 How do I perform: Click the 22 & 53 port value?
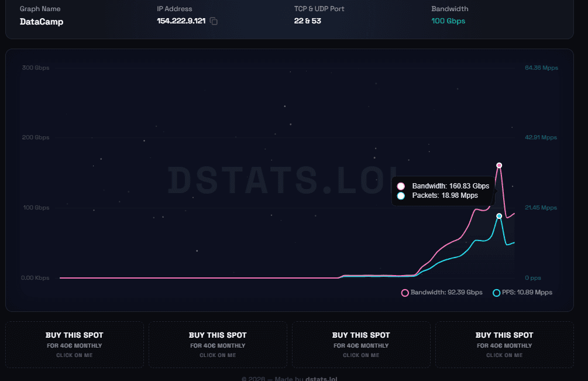point(308,21)
